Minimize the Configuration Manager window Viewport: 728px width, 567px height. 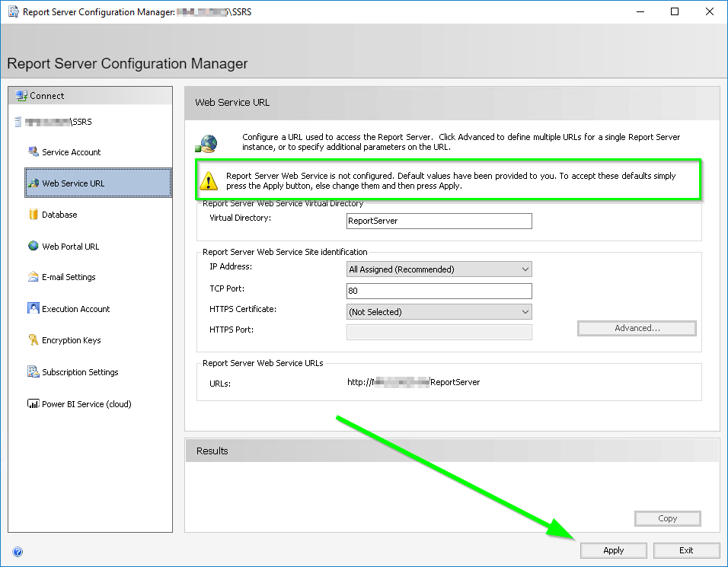(640, 11)
